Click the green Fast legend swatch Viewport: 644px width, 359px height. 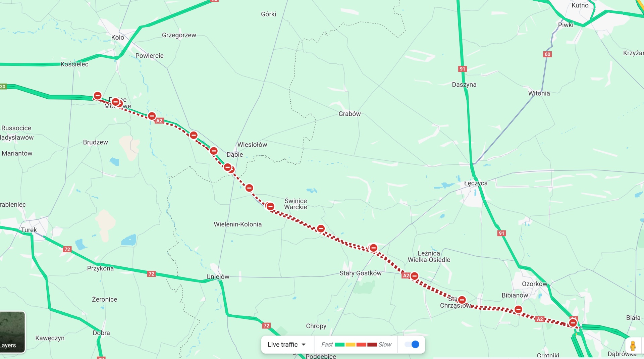pyautogui.click(x=340, y=345)
